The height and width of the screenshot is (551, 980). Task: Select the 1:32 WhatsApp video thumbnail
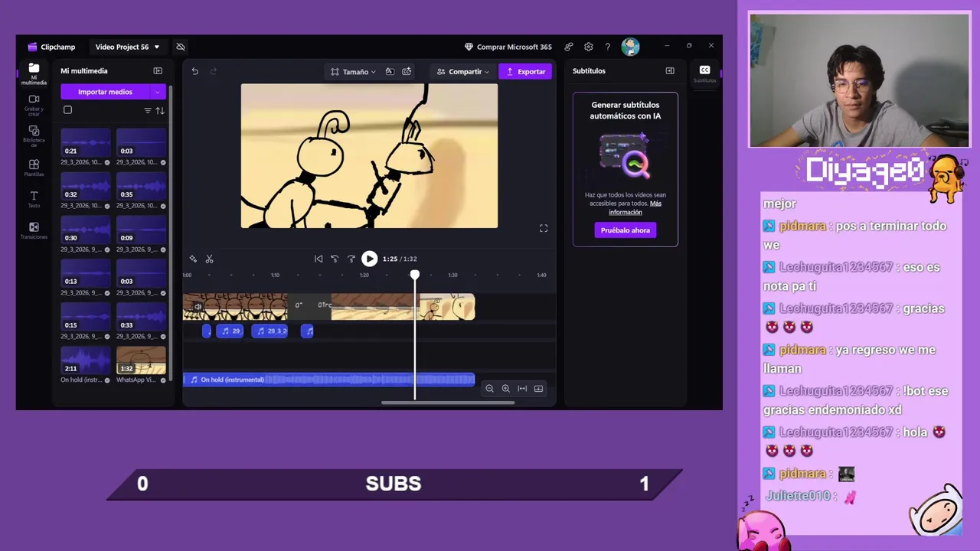click(x=141, y=360)
